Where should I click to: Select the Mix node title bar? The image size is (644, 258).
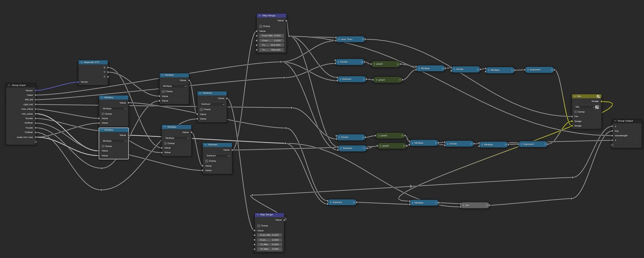tap(587, 96)
